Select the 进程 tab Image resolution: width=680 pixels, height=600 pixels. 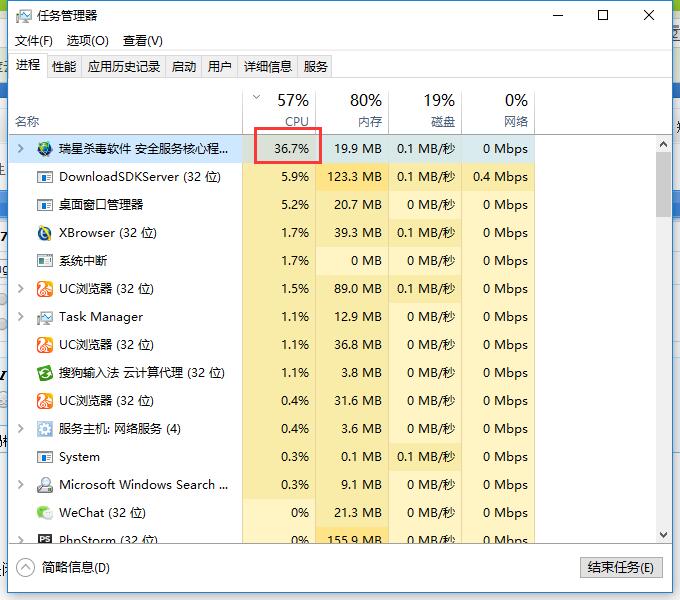pos(28,65)
